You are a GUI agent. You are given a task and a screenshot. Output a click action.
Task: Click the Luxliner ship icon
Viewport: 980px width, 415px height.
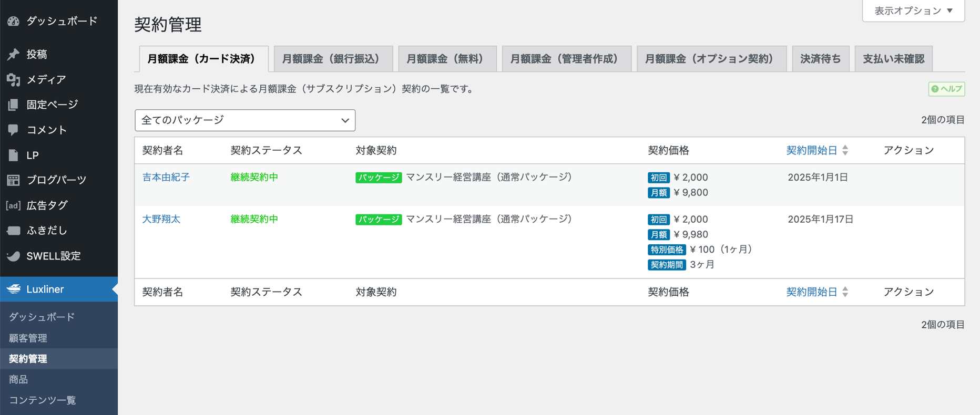tap(14, 289)
